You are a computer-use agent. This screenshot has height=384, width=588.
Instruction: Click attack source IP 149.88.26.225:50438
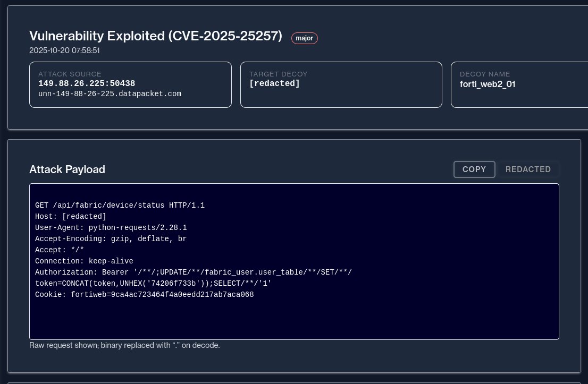pyautogui.click(x=87, y=83)
